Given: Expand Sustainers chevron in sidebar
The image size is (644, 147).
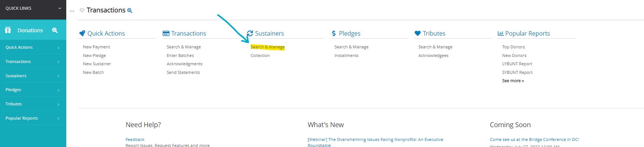Looking at the screenshot, I should click(58, 76).
